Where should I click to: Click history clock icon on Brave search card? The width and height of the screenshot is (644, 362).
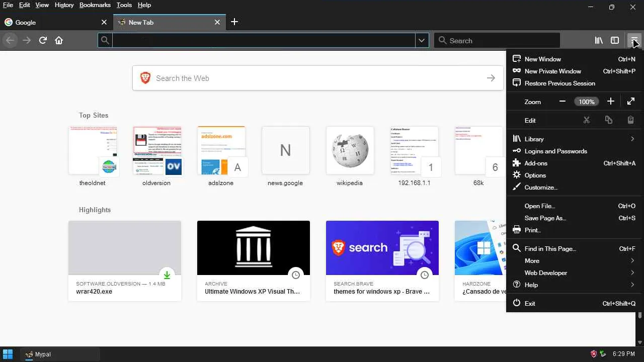pos(425,275)
